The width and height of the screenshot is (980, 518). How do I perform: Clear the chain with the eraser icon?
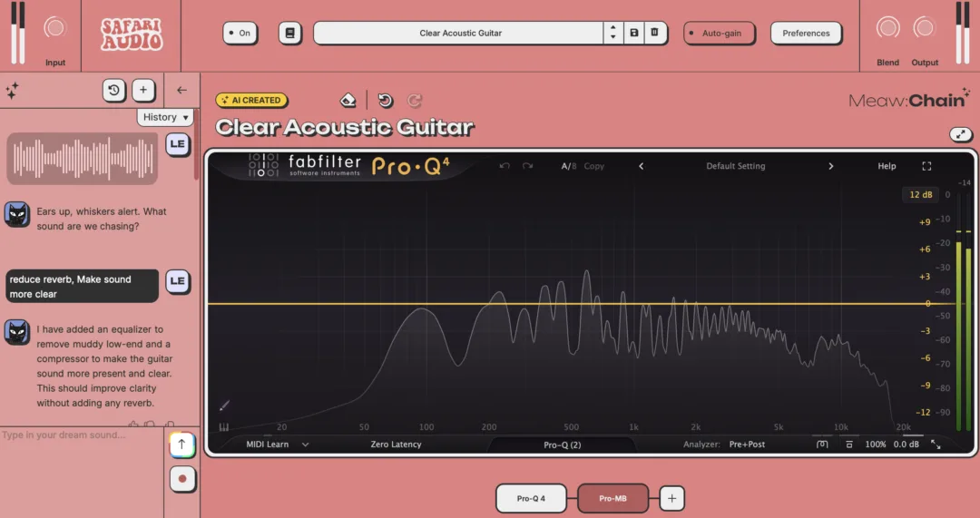click(x=348, y=100)
